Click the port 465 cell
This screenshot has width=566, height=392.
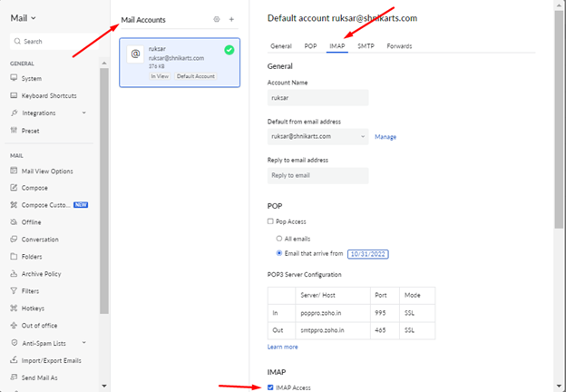[385, 330]
